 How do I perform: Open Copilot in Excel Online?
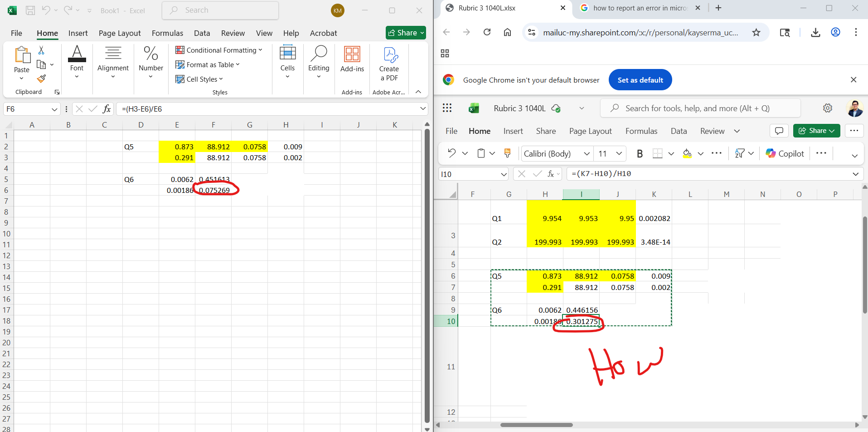tap(785, 153)
